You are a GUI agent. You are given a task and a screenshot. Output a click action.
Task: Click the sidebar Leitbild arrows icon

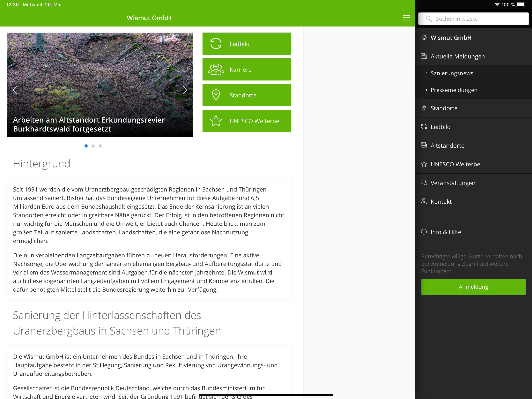click(424, 127)
